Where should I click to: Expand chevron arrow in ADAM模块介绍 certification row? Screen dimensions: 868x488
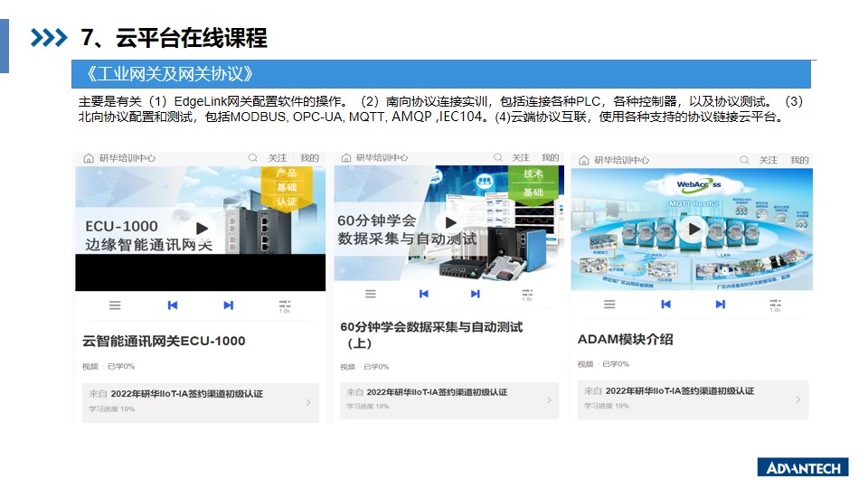pos(797,399)
